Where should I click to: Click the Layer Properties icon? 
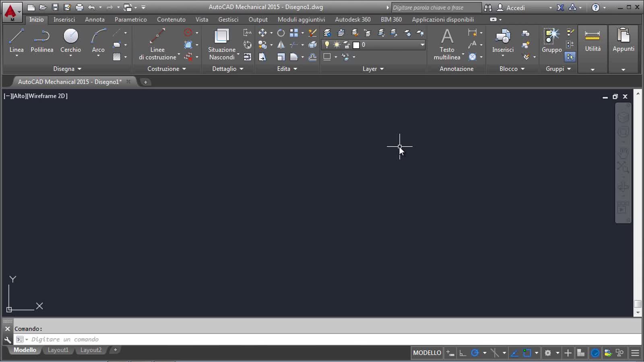point(327,33)
